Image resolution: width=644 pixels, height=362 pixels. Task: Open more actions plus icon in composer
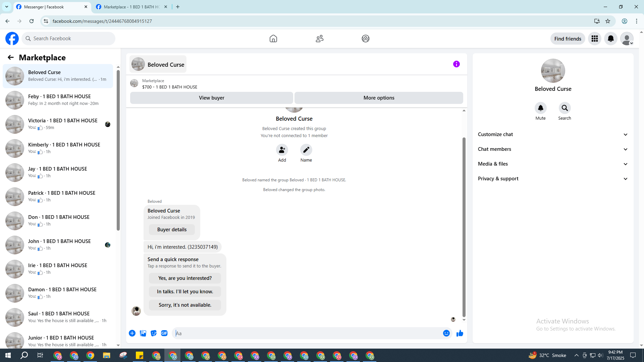(x=132, y=333)
